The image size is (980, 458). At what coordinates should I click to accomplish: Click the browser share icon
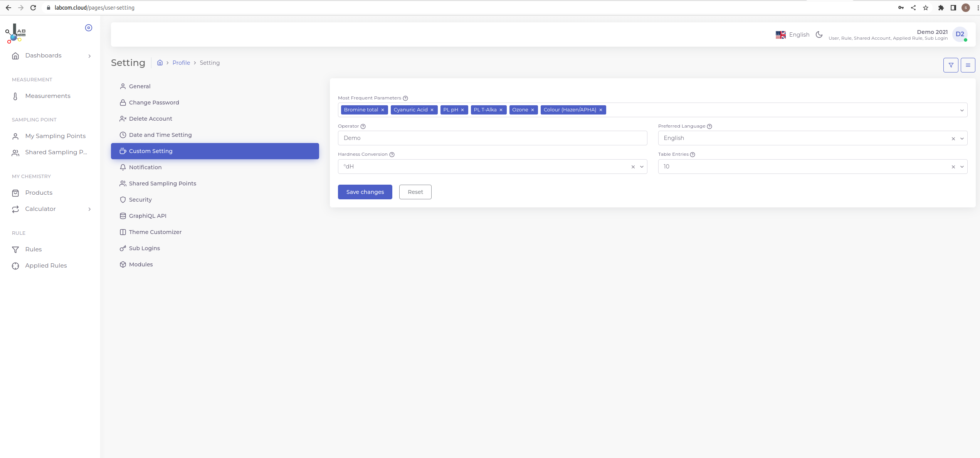pos(913,8)
